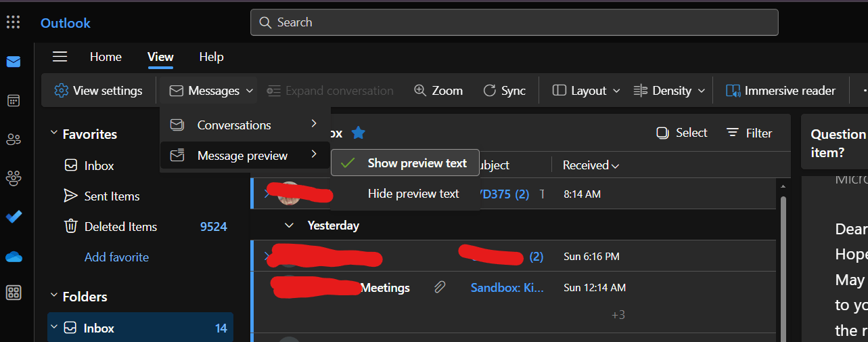Viewport: 868px width, 342px height.
Task: Choose Show preview text option
Action: pos(405,163)
